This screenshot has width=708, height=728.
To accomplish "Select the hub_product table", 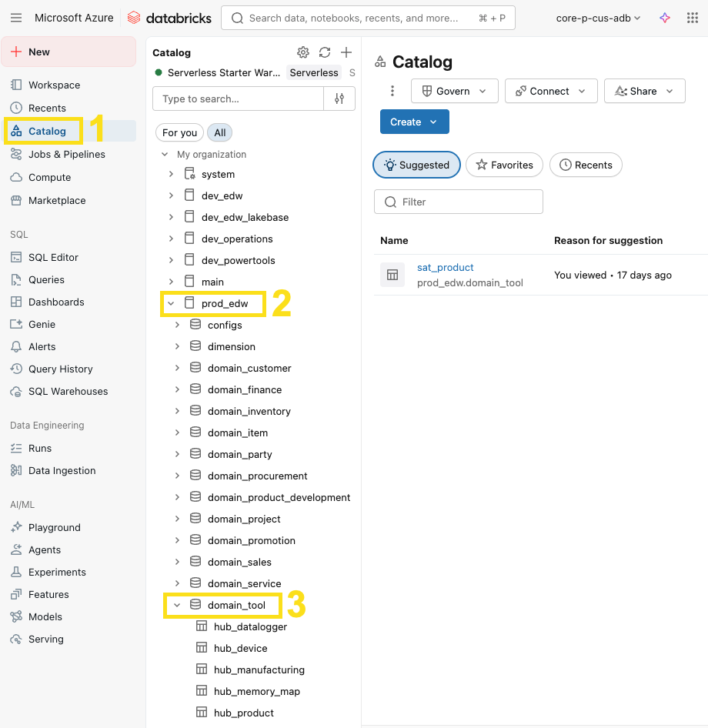I will (x=244, y=713).
